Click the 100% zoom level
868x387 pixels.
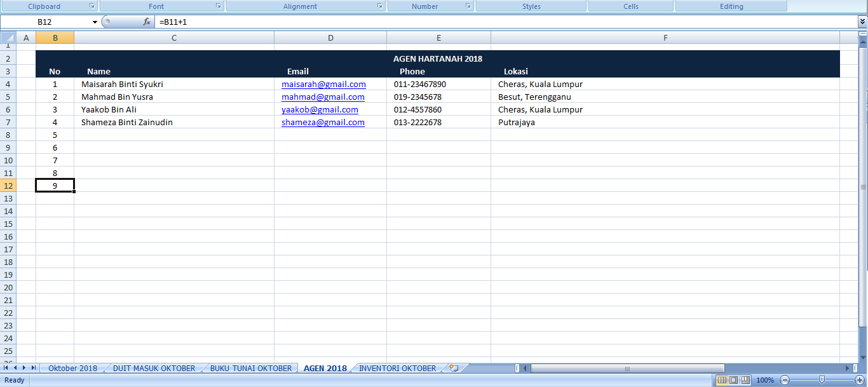(765, 380)
